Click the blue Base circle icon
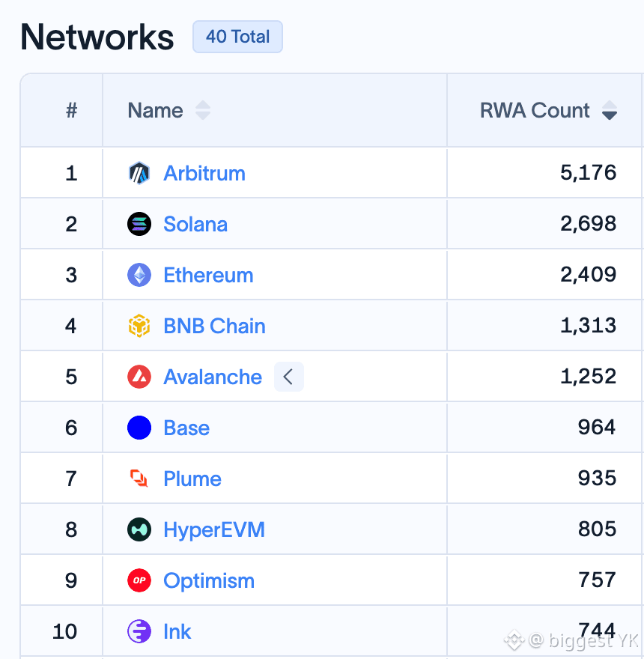 point(139,428)
